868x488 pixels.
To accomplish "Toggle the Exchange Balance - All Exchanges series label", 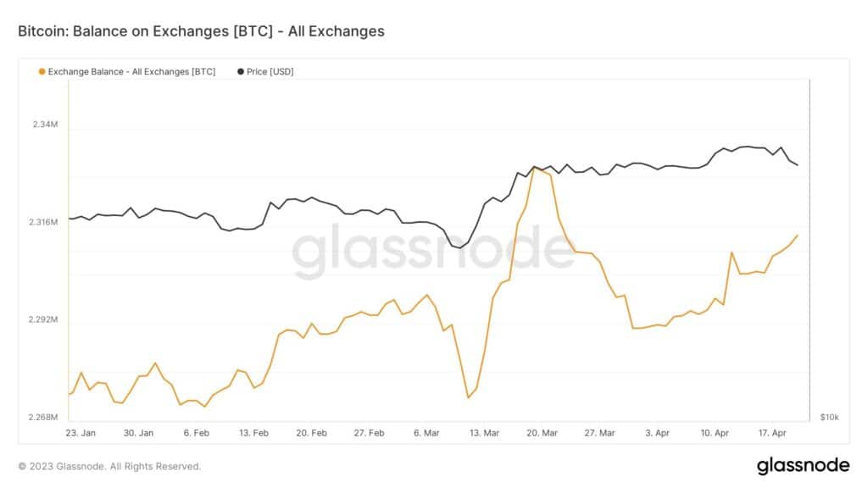I will (131, 71).
